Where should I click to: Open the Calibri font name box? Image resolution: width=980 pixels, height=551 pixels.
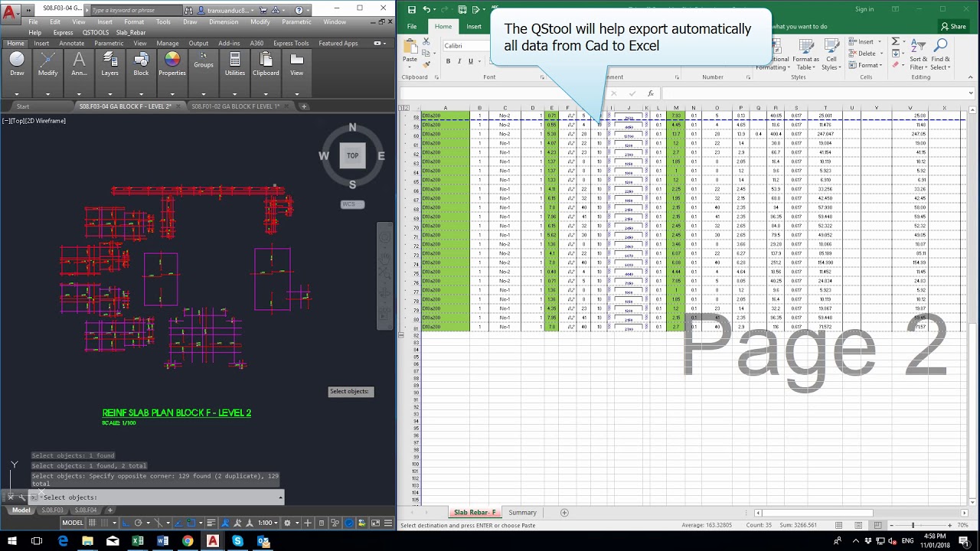pos(467,46)
